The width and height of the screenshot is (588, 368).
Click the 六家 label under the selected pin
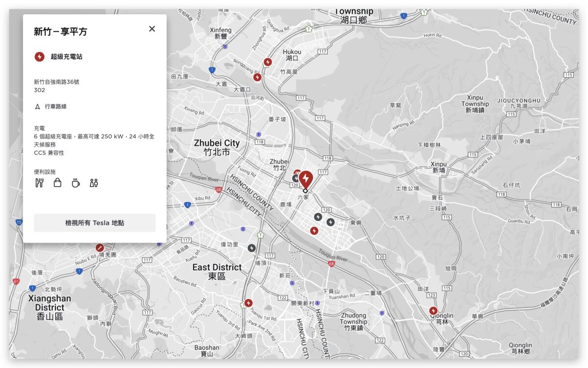(303, 197)
